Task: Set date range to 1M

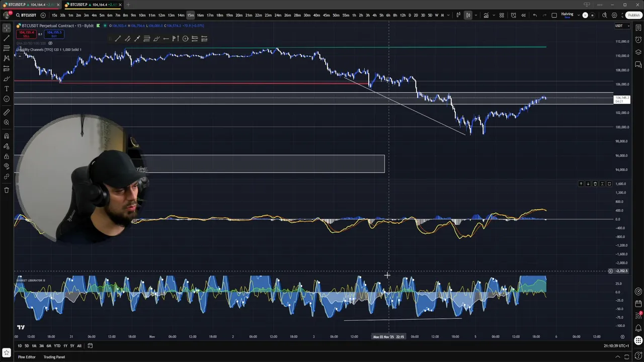Action: tap(34, 346)
